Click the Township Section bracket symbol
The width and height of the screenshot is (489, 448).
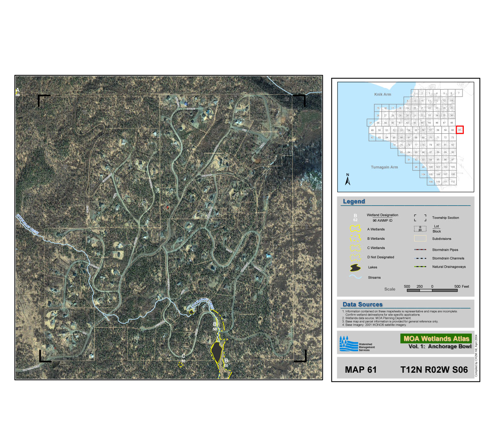[x=420, y=218]
